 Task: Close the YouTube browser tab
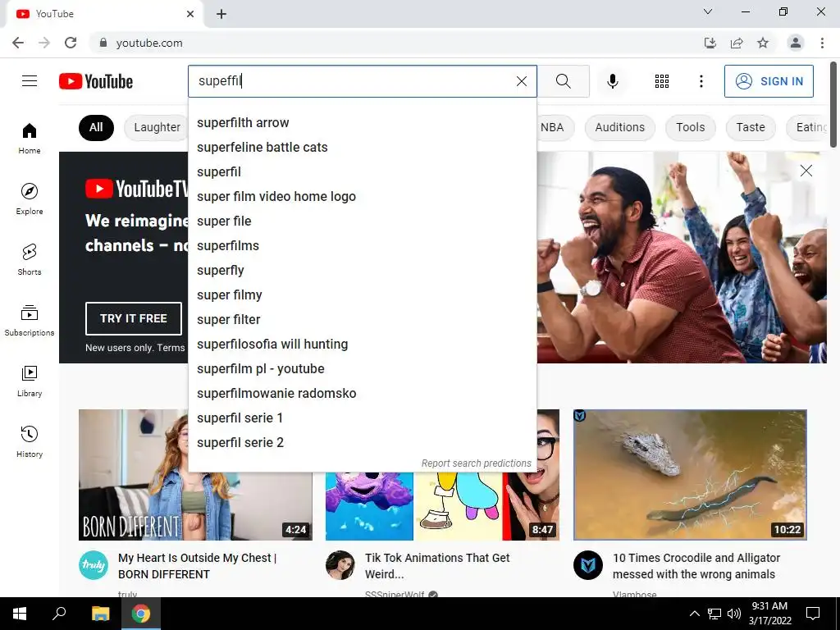190,14
